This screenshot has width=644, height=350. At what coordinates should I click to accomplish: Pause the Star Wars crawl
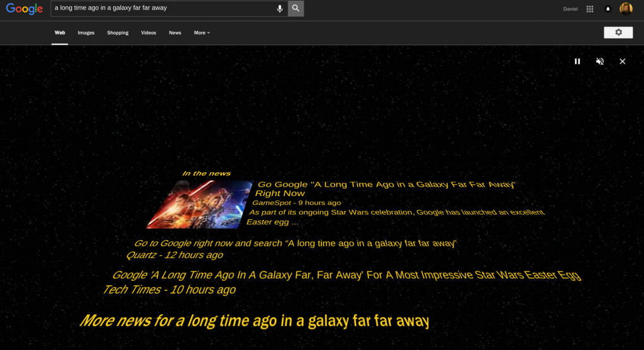pyautogui.click(x=577, y=61)
